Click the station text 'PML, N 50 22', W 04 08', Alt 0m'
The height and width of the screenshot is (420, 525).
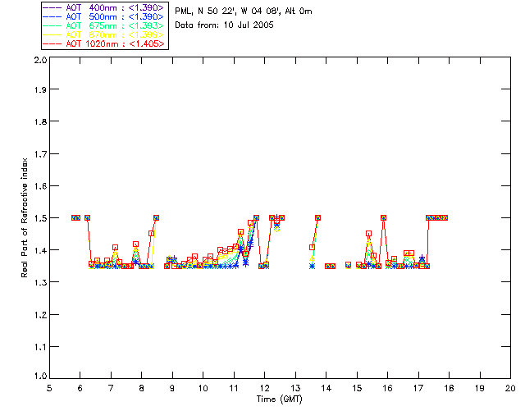[244, 11]
